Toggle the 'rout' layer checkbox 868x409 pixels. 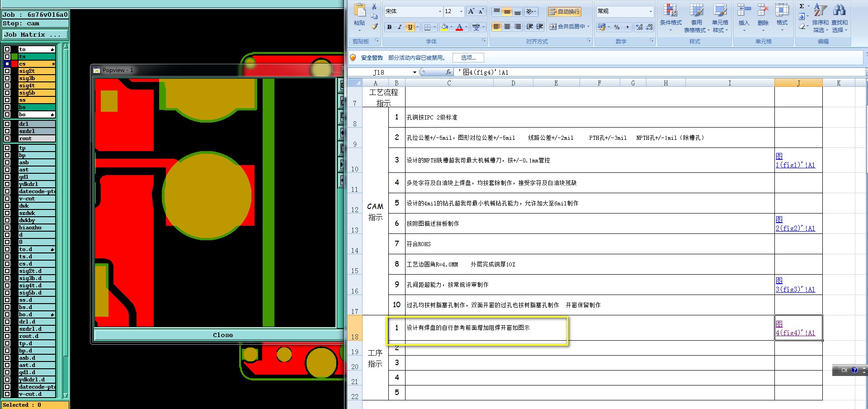coord(7,138)
